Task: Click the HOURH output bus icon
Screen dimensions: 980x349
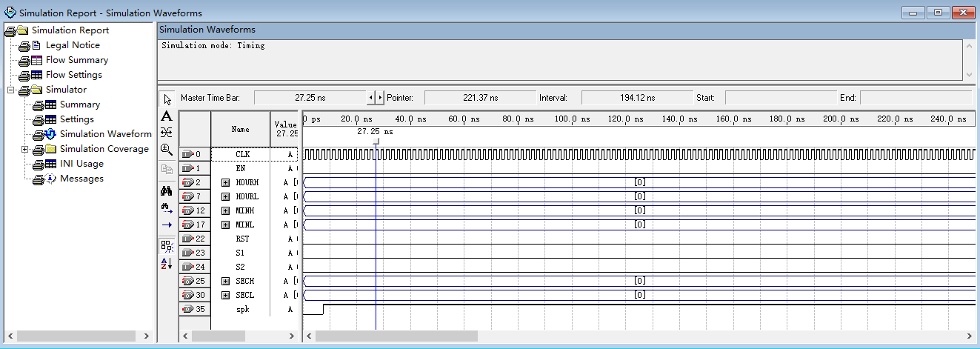Action: point(187,182)
